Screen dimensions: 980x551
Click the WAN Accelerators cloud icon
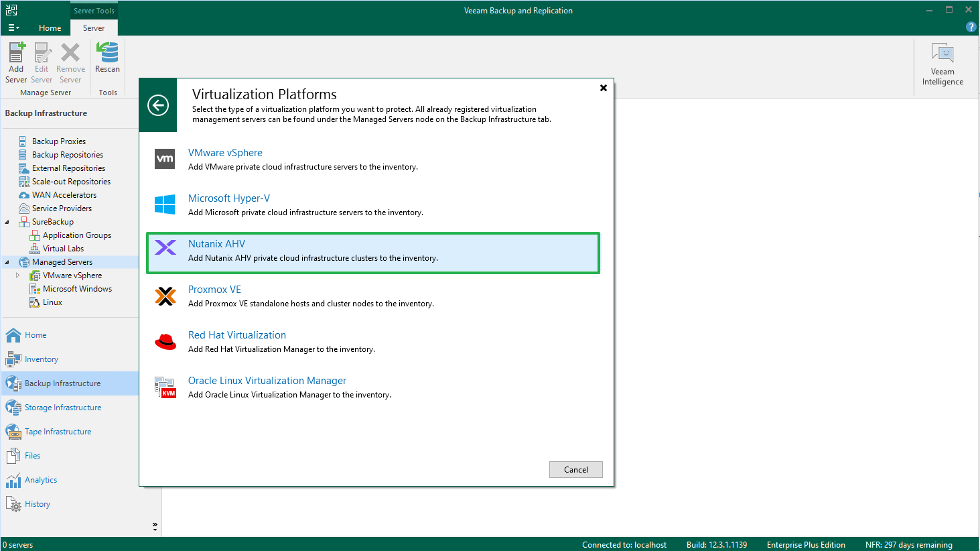point(24,195)
